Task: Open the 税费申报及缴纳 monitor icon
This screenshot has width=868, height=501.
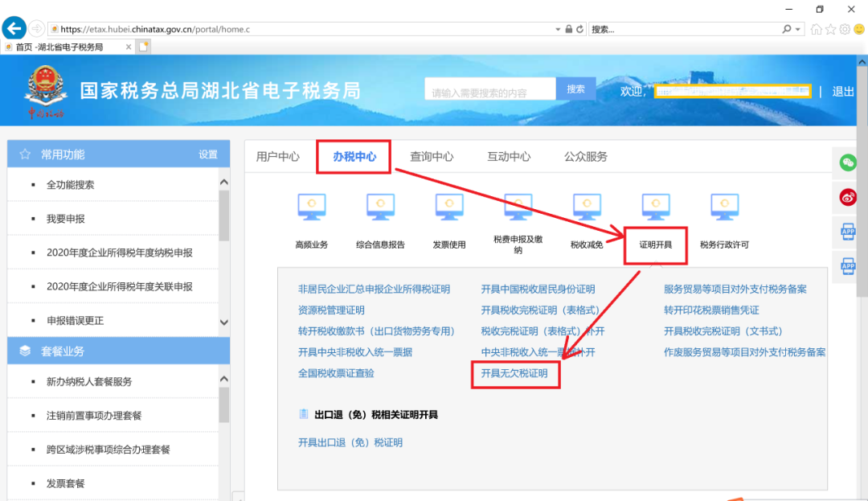Action: pyautogui.click(x=518, y=207)
